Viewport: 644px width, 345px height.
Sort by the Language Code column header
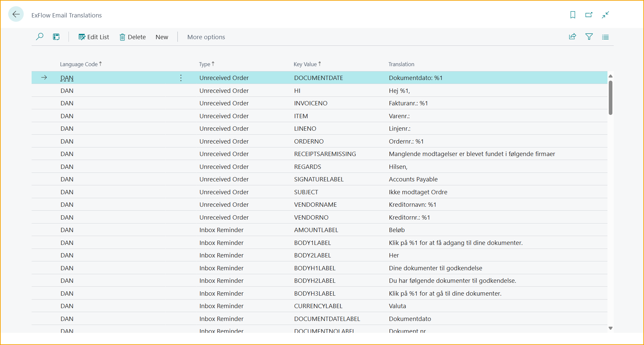tap(79, 64)
